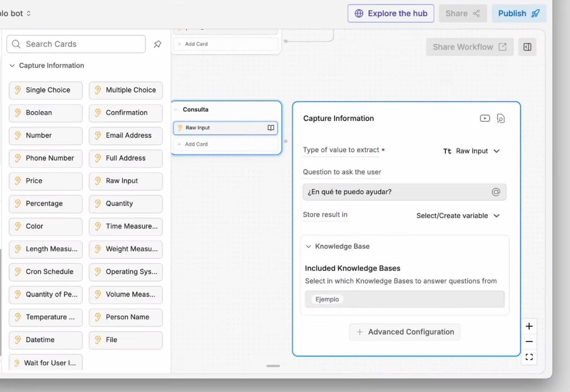Zoom in with the plus icon
This screenshot has width=570, height=392.
tap(529, 326)
